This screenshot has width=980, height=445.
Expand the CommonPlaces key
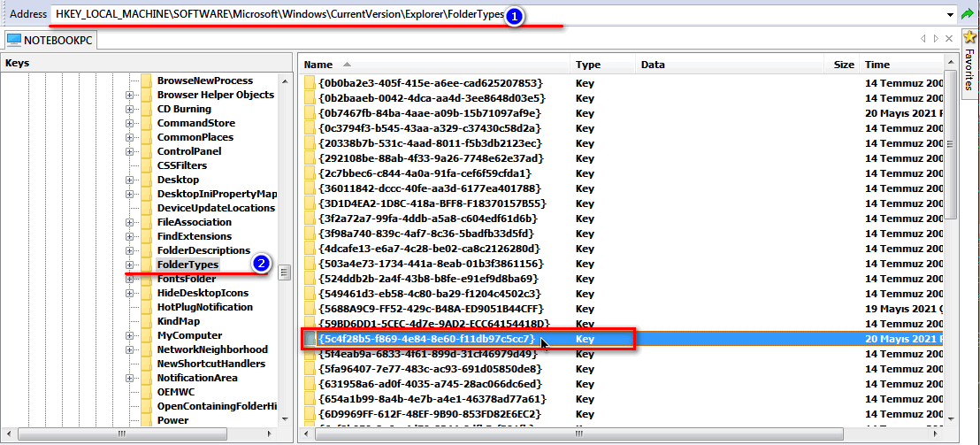(x=129, y=137)
